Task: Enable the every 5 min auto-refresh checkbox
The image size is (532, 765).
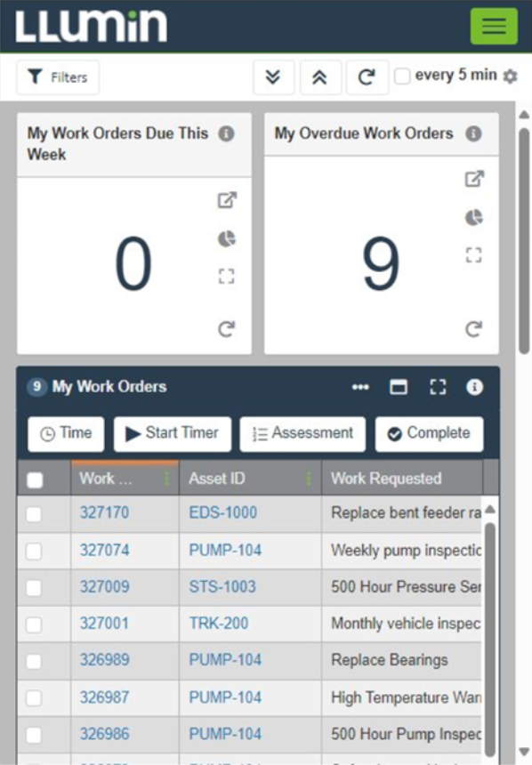Action: tap(402, 76)
